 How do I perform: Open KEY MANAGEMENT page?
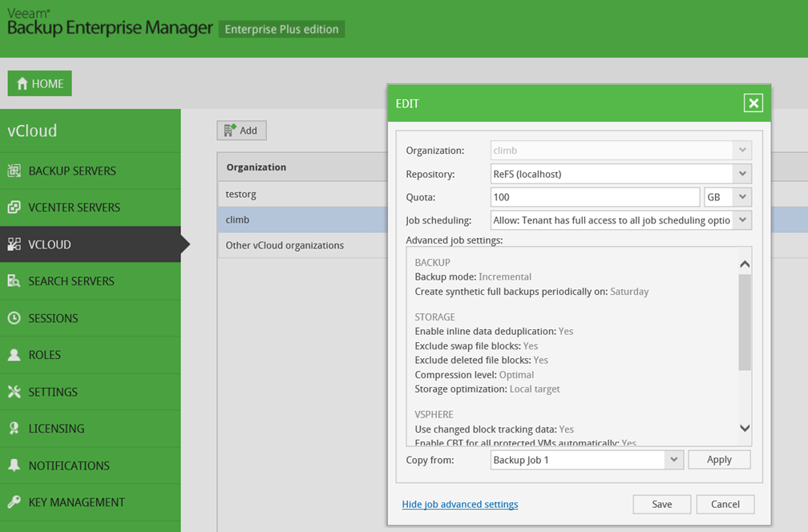(x=90, y=502)
